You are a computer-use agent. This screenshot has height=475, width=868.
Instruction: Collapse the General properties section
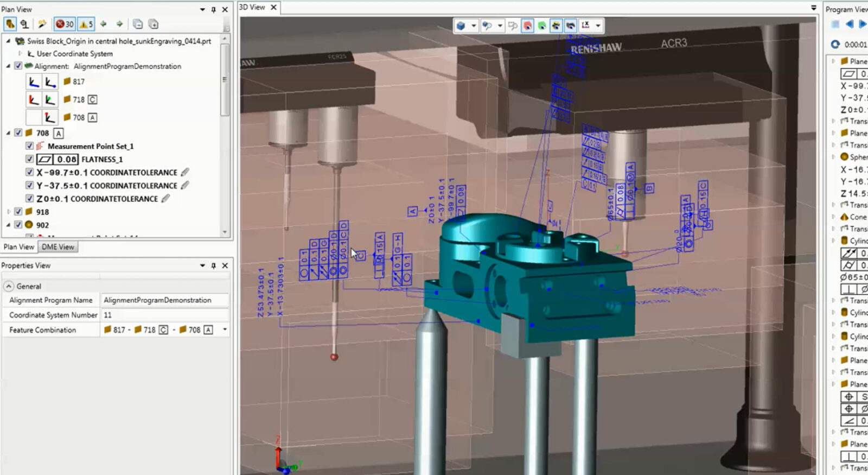pyautogui.click(x=9, y=286)
